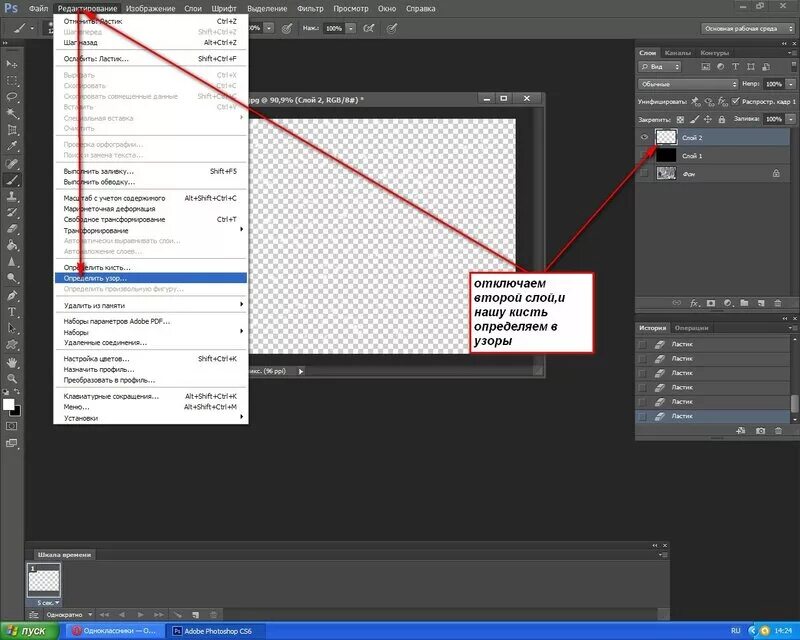
Task: Select the Type tool in the toolbox
Action: [x=12, y=312]
